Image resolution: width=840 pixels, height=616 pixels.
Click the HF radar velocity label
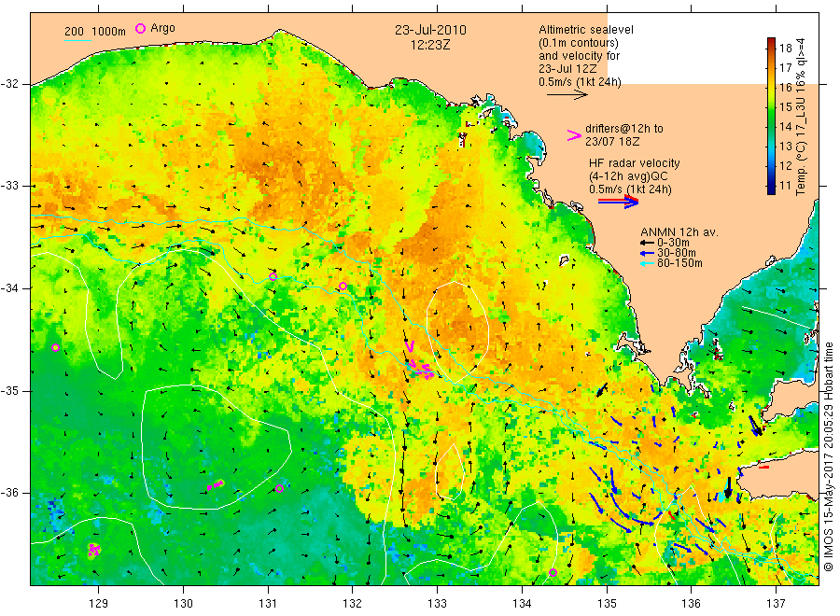tap(635, 163)
